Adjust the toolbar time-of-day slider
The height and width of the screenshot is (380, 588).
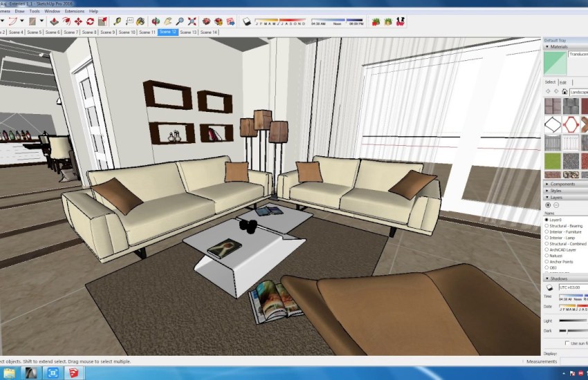tap(337, 21)
